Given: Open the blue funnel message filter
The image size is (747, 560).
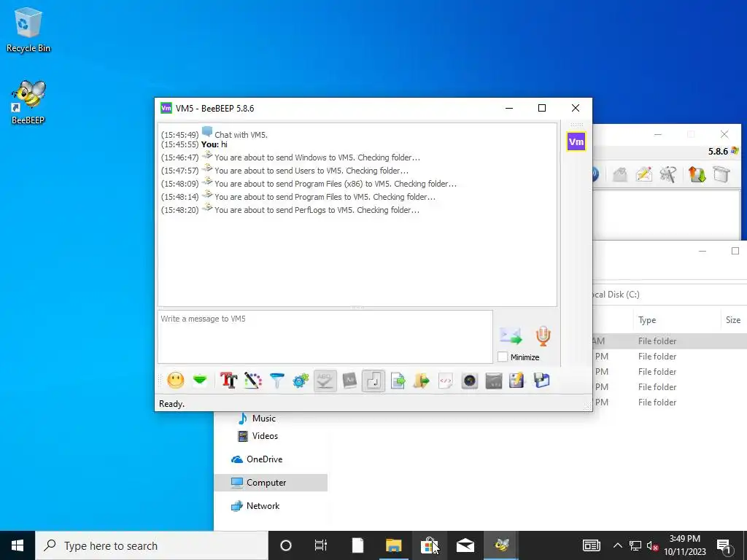Looking at the screenshot, I should pyautogui.click(x=276, y=381).
